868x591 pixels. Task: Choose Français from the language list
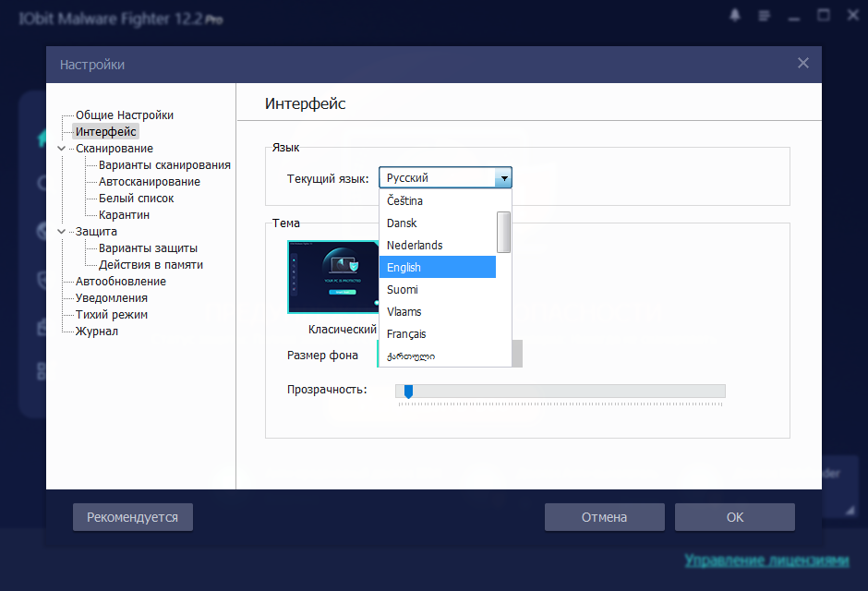(438, 333)
